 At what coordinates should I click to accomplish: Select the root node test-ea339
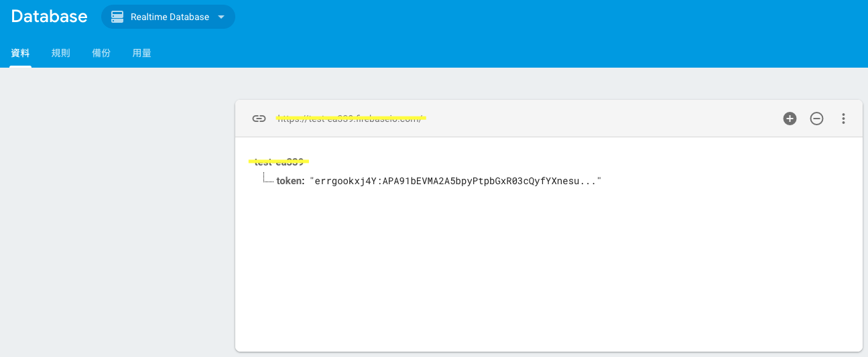(x=280, y=161)
